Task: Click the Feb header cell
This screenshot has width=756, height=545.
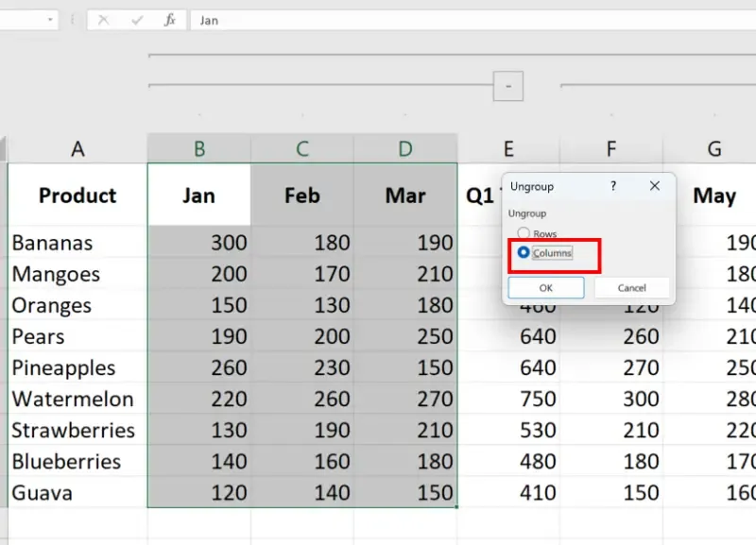Action: pyautogui.click(x=302, y=195)
